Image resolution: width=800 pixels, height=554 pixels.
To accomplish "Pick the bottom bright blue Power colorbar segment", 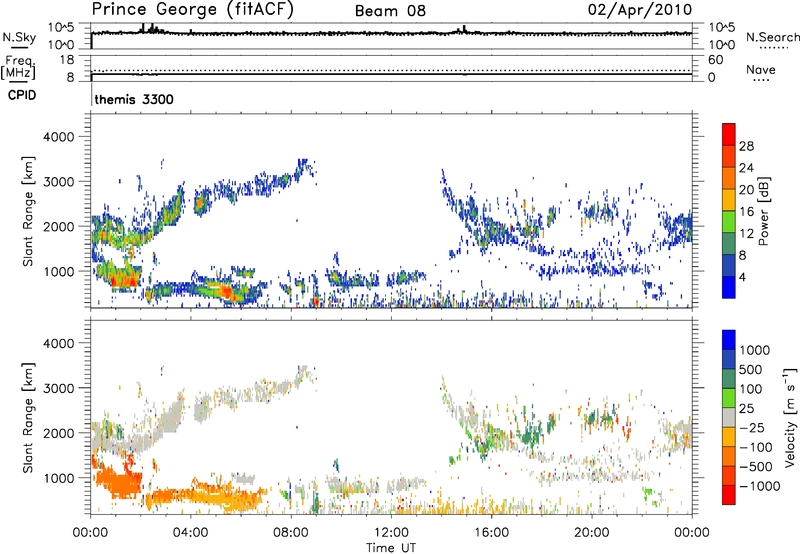I will 729,287.
